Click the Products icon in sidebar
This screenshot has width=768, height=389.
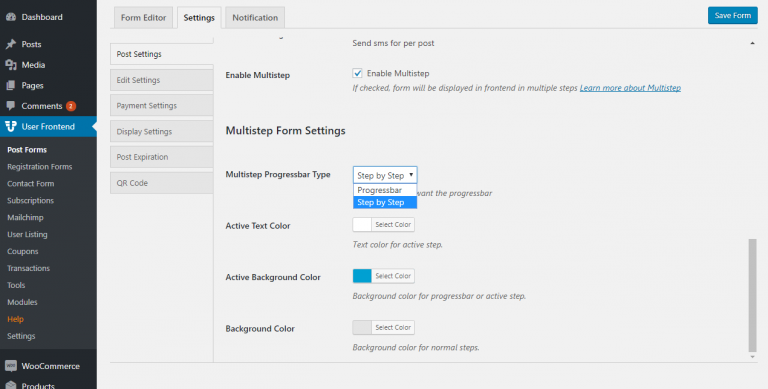(x=11, y=386)
